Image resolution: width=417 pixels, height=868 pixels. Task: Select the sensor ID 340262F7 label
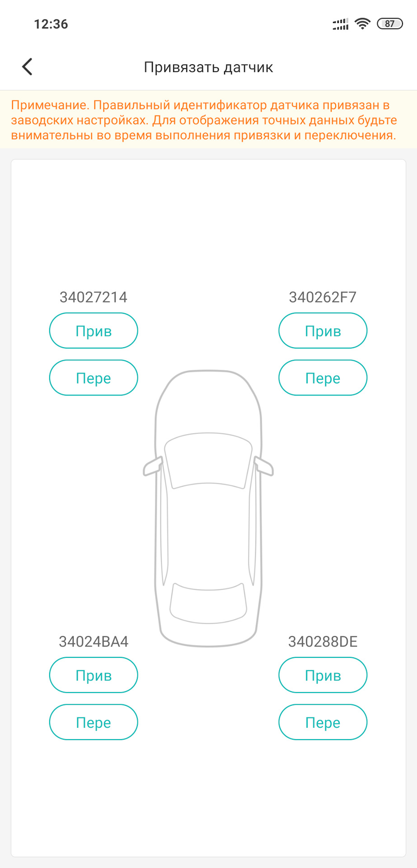(x=323, y=297)
